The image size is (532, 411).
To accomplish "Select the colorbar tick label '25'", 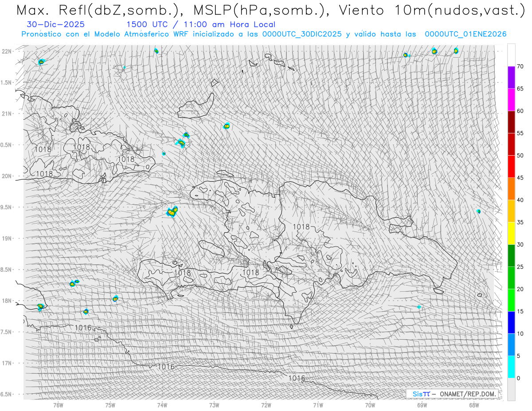I will coord(520,267).
